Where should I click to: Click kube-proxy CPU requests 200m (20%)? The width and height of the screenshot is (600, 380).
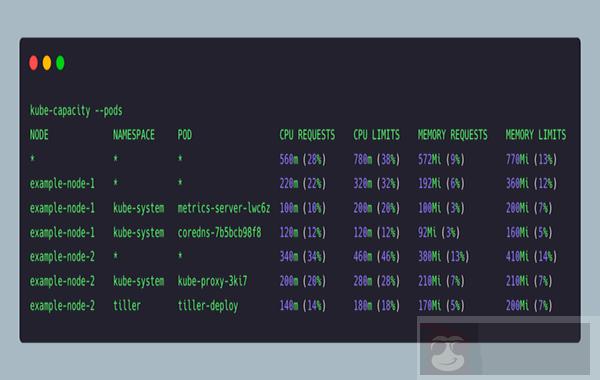tap(303, 281)
